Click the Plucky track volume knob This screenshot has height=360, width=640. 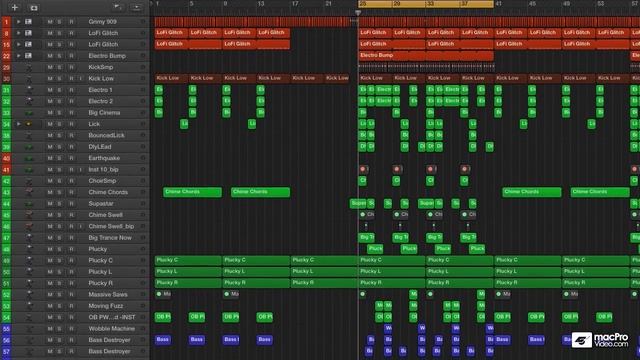pos(143,249)
